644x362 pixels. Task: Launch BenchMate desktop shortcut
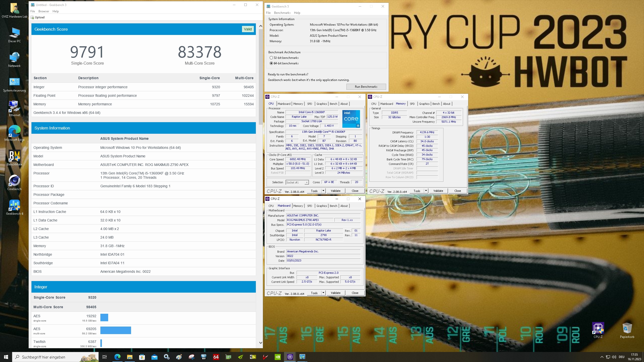[x=14, y=158]
